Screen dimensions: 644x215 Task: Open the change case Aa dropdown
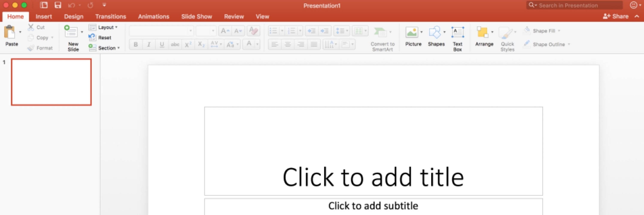pyautogui.click(x=232, y=45)
